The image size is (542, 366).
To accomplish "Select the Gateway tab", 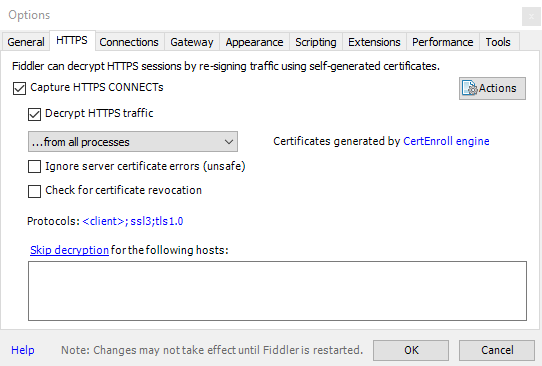I will pos(192,42).
